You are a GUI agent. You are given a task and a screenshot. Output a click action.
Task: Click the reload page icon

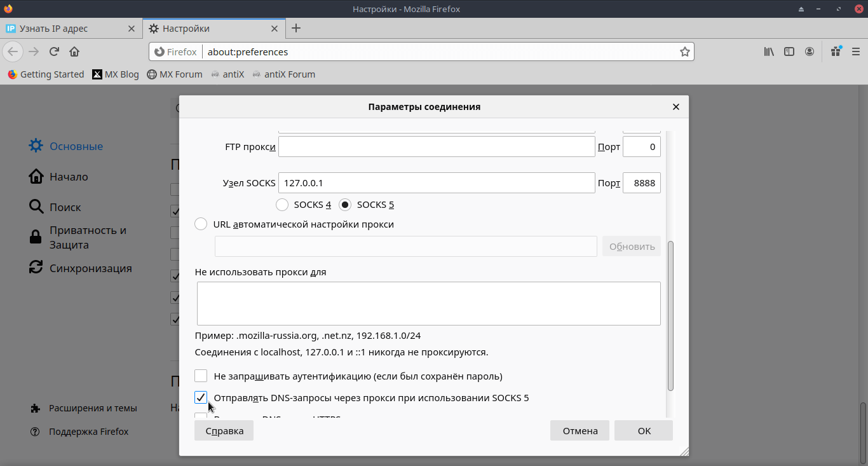point(55,51)
